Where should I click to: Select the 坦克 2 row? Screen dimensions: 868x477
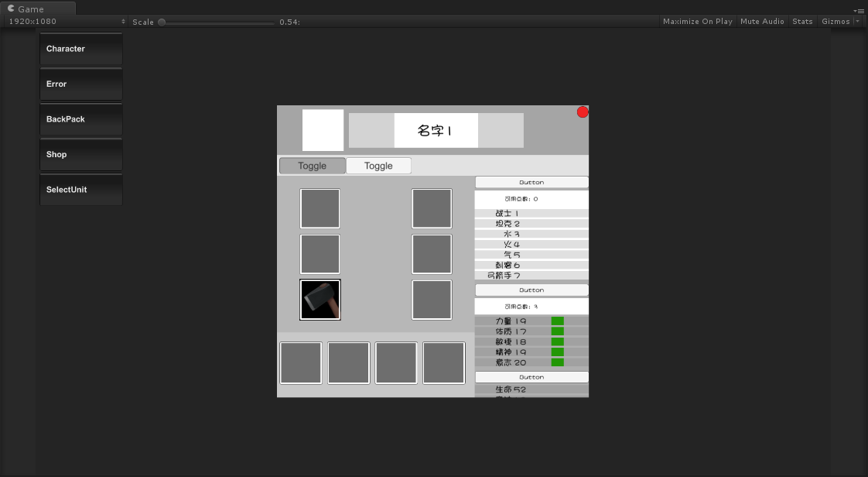click(531, 224)
